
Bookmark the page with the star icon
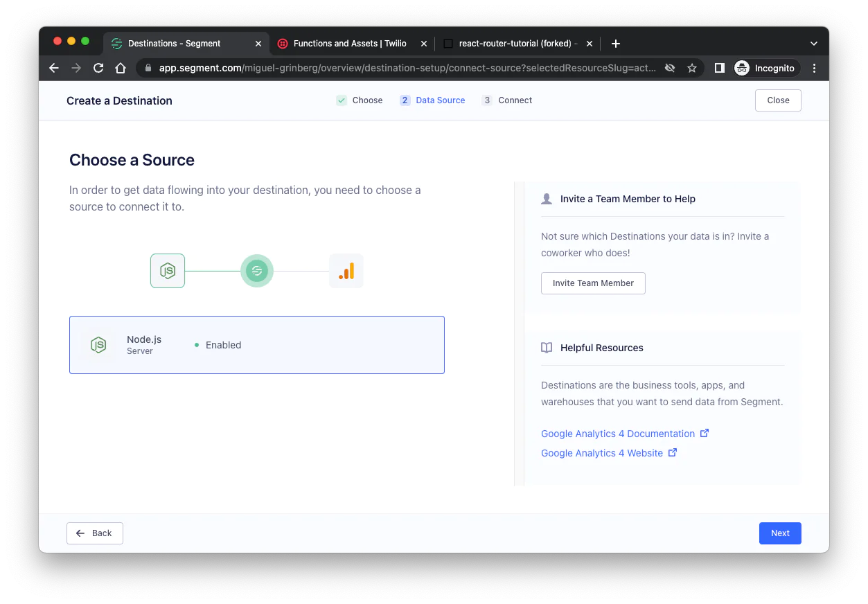point(692,68)
